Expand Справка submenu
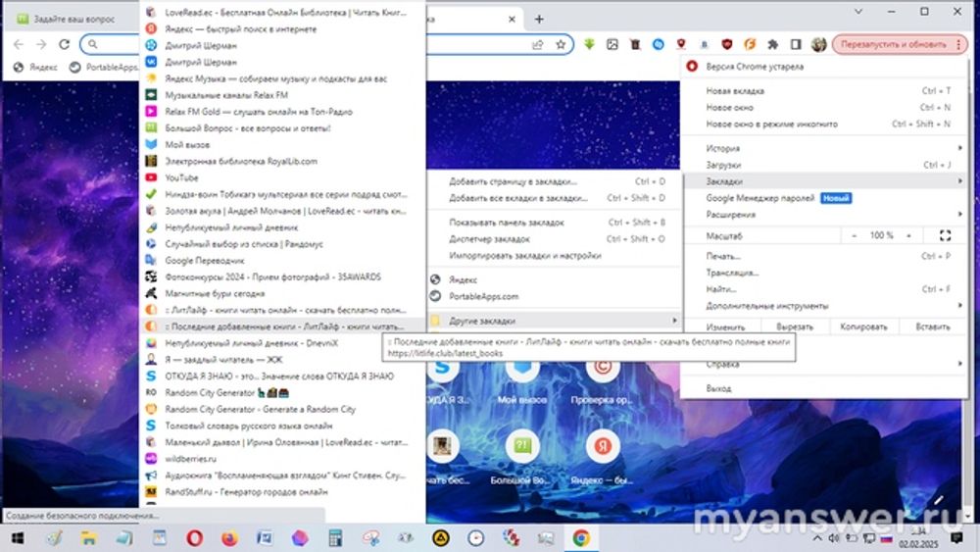This screenshot has height=552, width=980. (x=824, y=364)
